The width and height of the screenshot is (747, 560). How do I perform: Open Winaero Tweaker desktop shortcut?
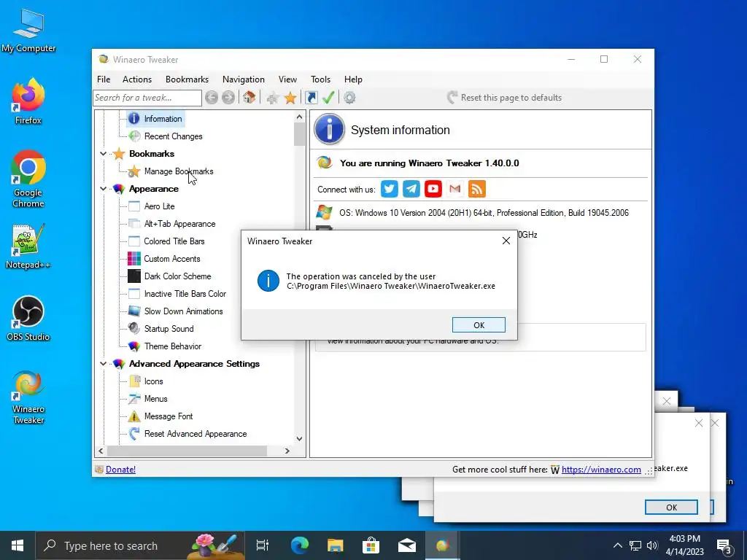[28, 397]
